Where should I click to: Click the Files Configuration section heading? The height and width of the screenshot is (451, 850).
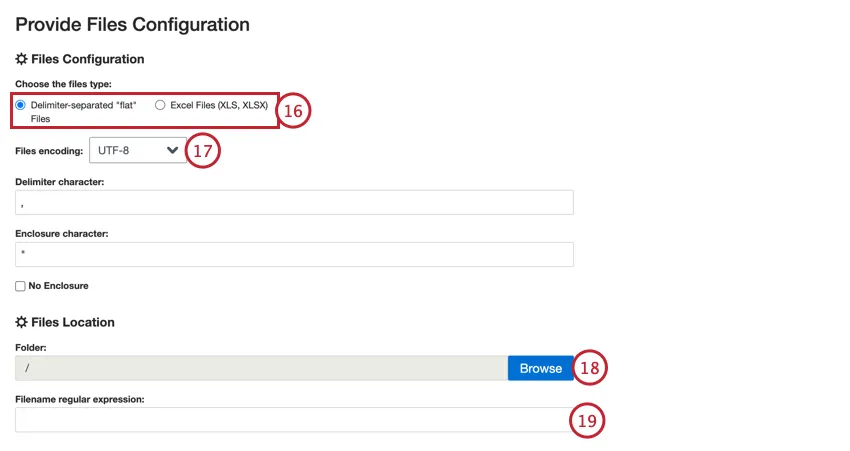(x=88, y=60)
